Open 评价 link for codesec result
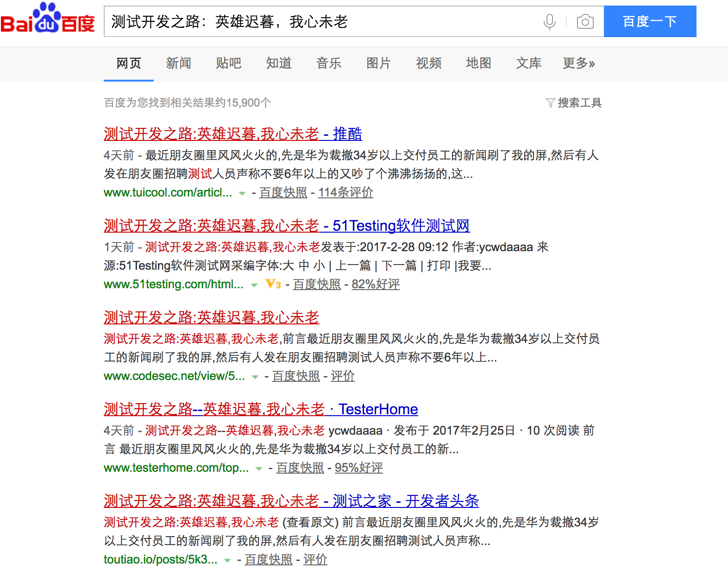Image resolution: width=728 pixels, height=570 pixels. point(343,376)
